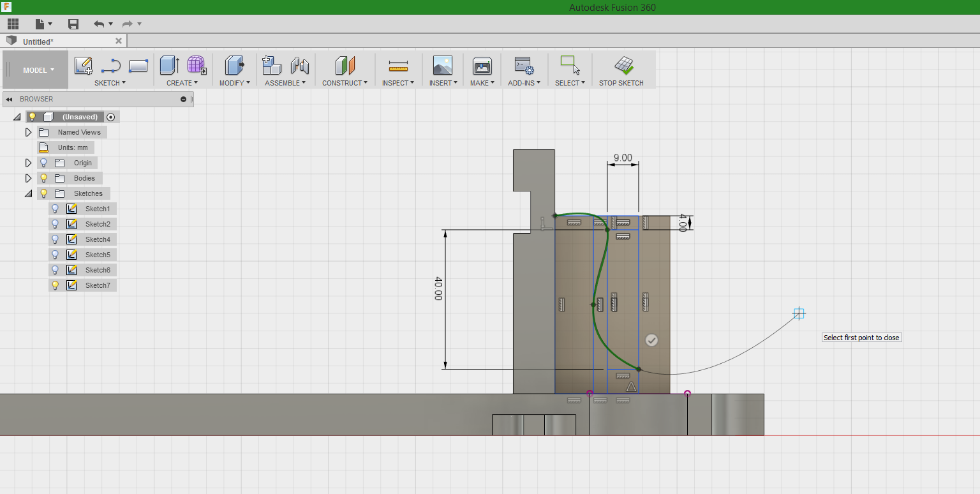
Task: Open the SKETCH menu
Action: point(110,83)
